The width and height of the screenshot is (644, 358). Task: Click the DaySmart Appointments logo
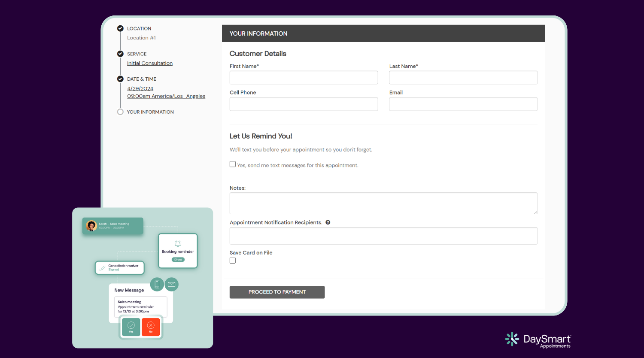(538, 340)
